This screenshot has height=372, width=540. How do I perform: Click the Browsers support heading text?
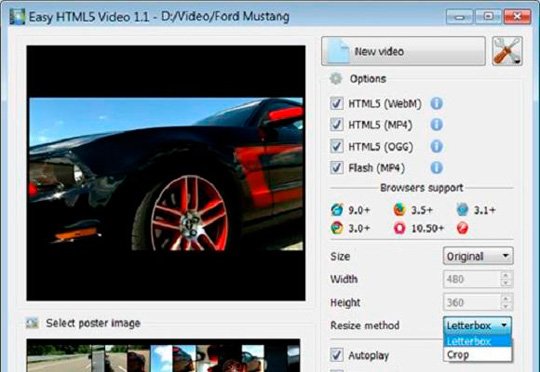click(x=422, y=188)
